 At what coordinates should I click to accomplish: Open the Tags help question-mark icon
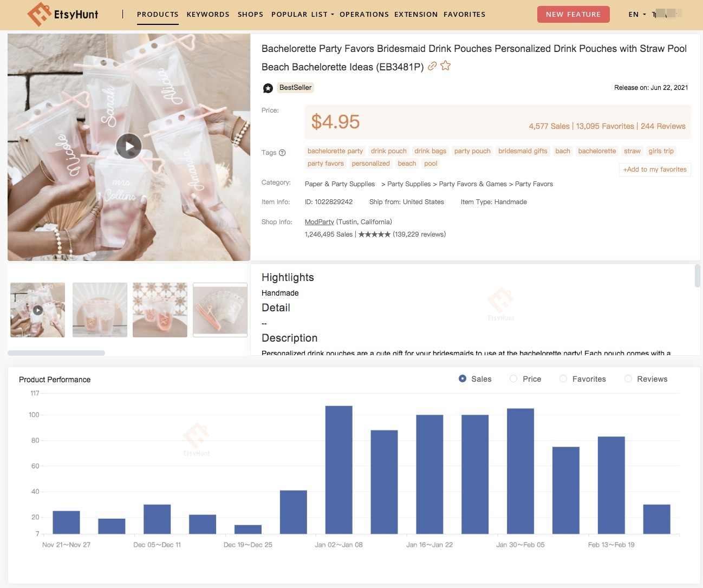click(282, 153)
